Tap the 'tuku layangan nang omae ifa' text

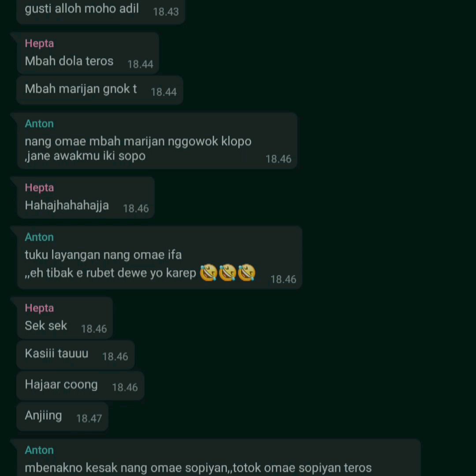click(x=103, y=255)
